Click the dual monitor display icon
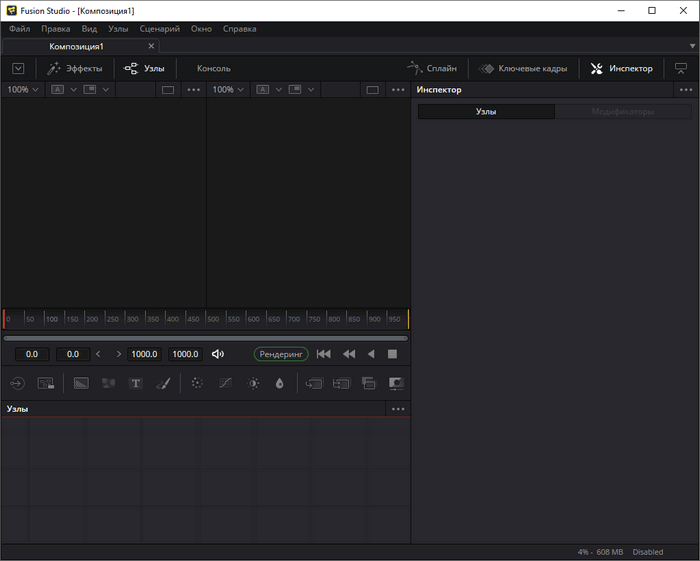This screenshot has width=700, height=561. click(x=681, y=68)
